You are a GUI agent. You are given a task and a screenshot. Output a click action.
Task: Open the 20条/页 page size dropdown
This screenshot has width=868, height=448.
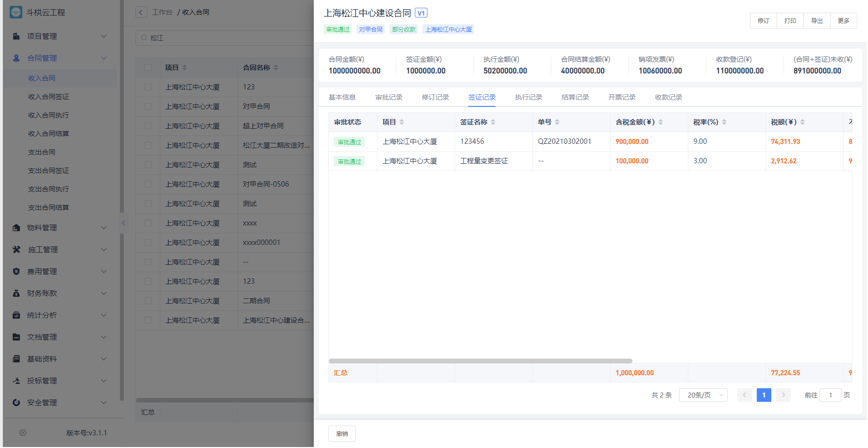click(x=703, y=395)
